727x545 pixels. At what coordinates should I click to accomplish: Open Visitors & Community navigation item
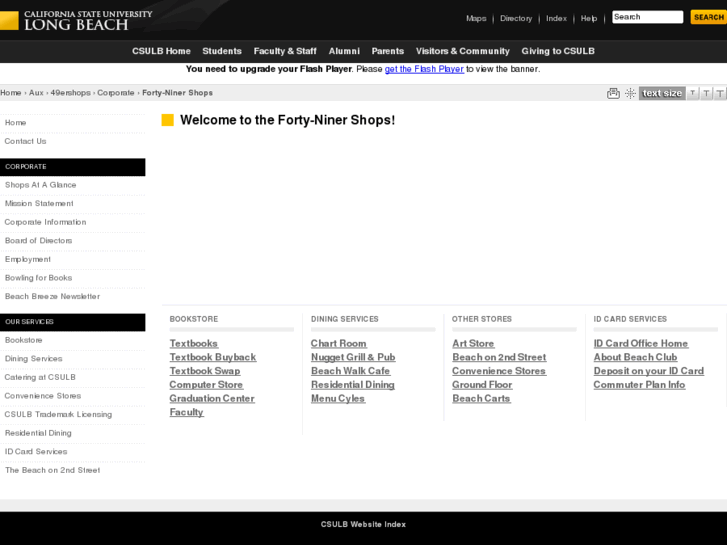pos(463,51)
